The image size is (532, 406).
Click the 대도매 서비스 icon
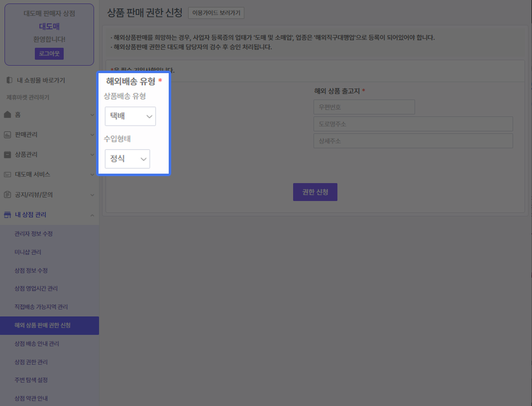(7, 175)
